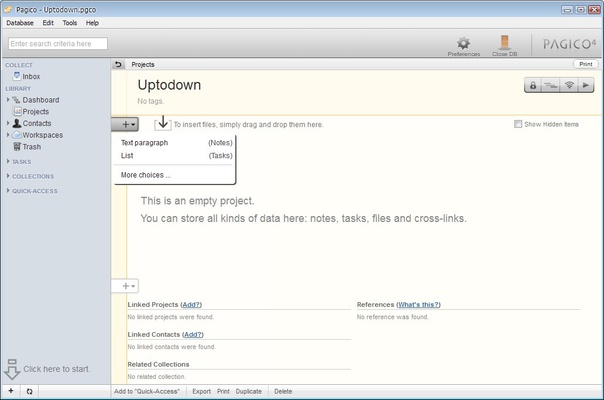Expand the QUICK-ACCESS section
The height and width of the screenshot is (400, 604).
[x=8, y=191]
